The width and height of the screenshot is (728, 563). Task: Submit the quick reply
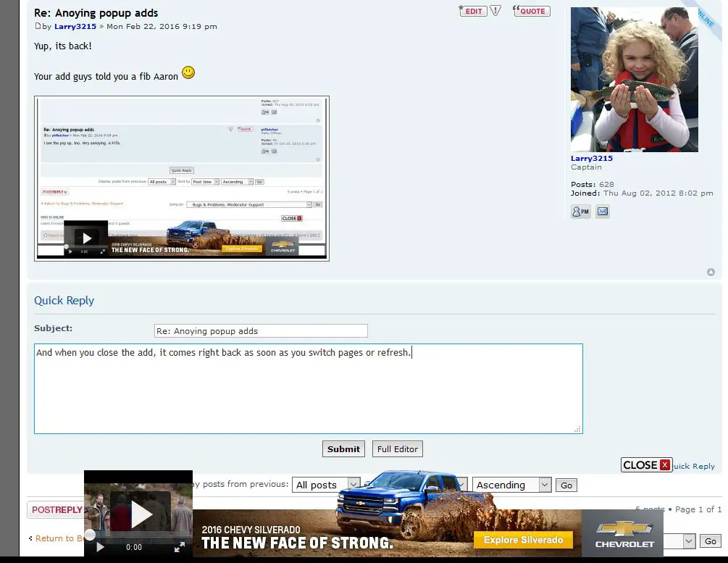tap(343, 449)
